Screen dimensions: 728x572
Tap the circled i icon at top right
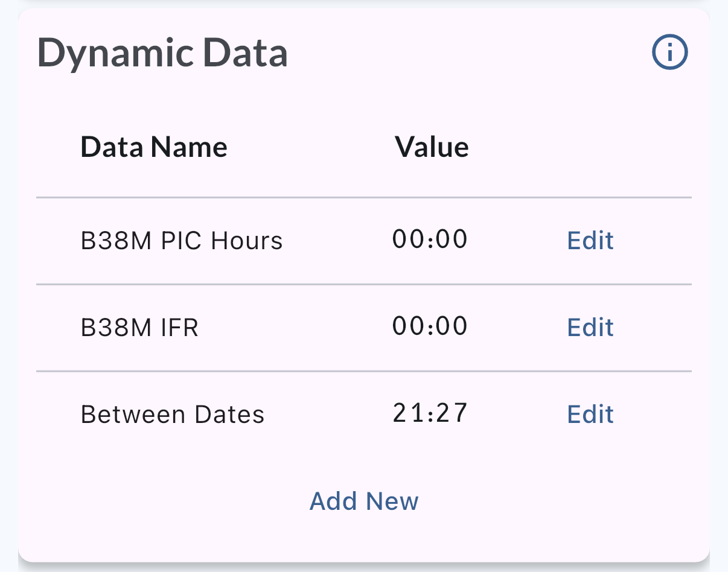click(669, 53)
